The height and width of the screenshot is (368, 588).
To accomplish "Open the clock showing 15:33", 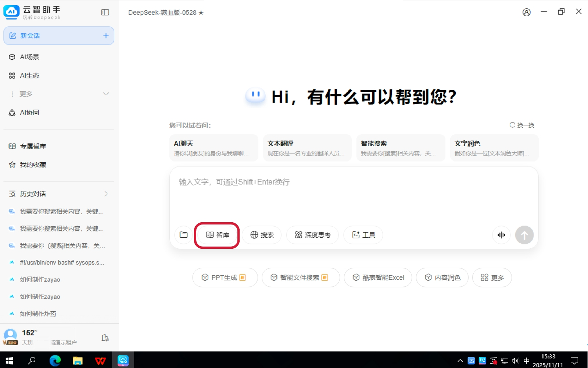I will tap(548, 361).
